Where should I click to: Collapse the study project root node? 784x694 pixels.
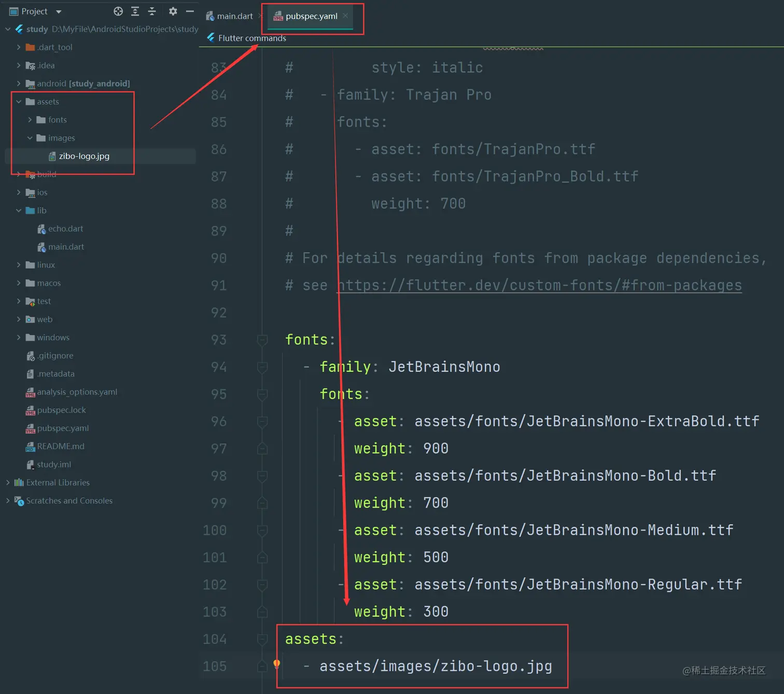8,29
